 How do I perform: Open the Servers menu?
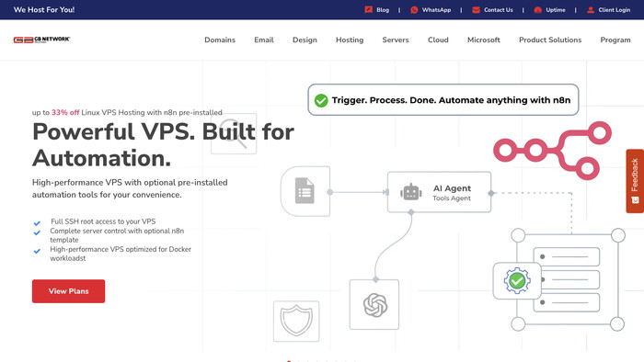tap(396, 40)
